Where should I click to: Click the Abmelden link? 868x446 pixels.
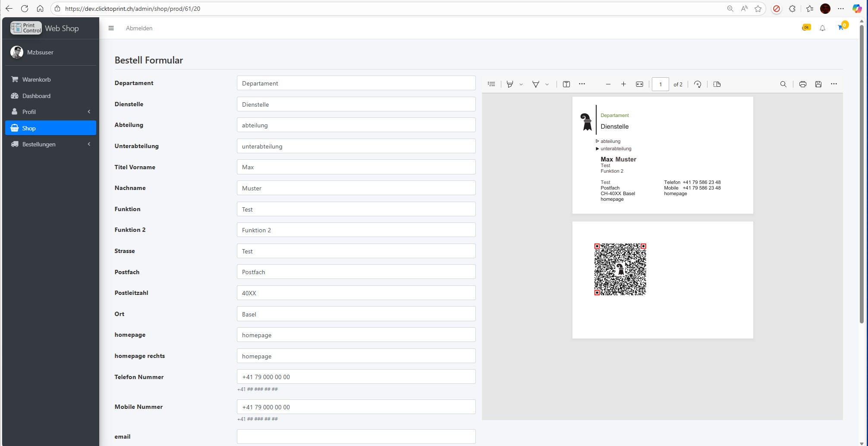click(x=139, y=28)
